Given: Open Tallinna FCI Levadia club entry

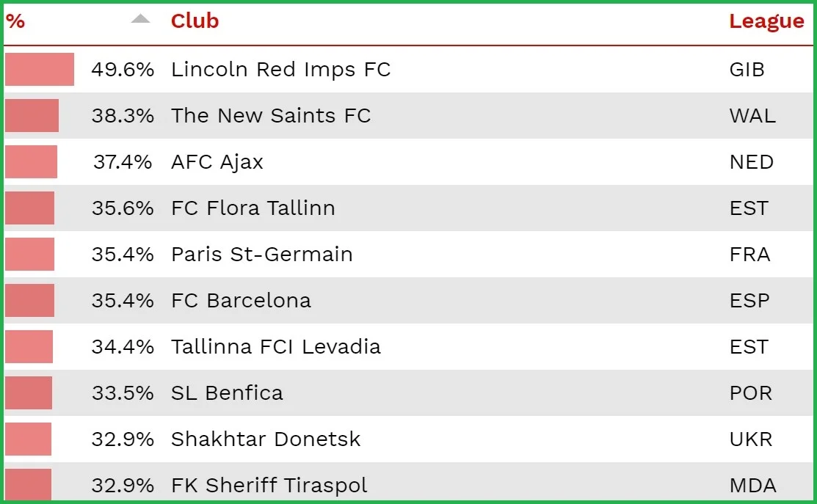Looking at the screenshot, I should (275, 347).
